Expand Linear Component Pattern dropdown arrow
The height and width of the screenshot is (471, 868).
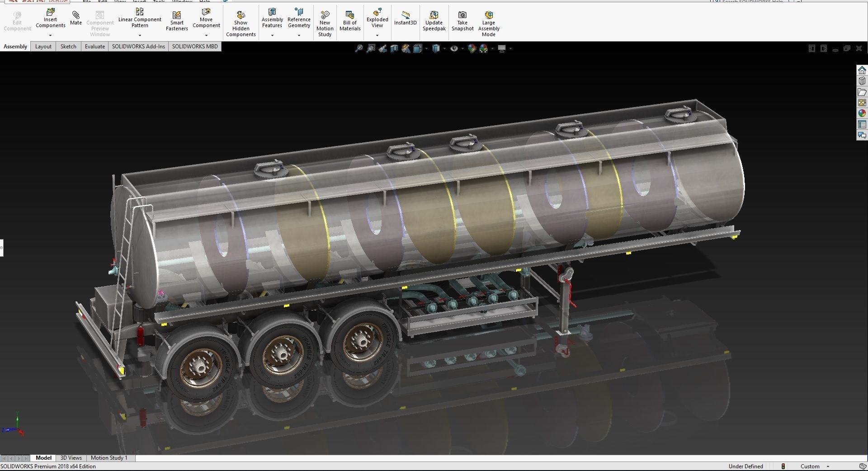[x=140, y=35]
